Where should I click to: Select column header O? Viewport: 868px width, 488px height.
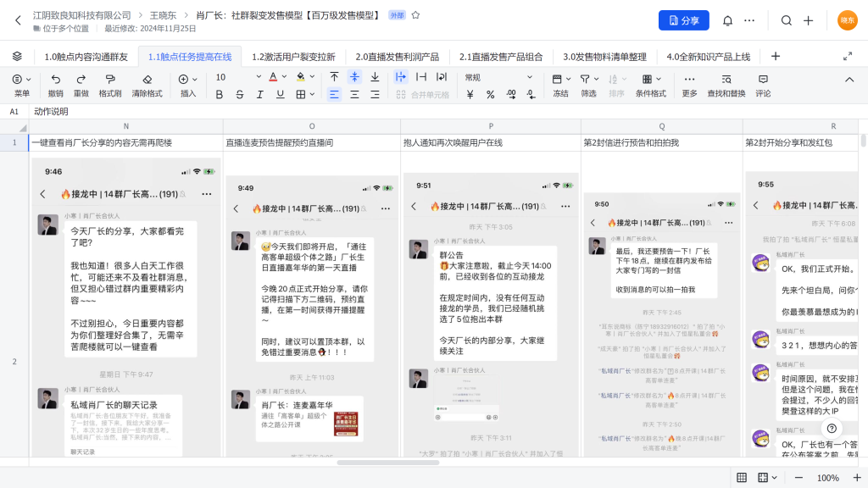point(312,126)
